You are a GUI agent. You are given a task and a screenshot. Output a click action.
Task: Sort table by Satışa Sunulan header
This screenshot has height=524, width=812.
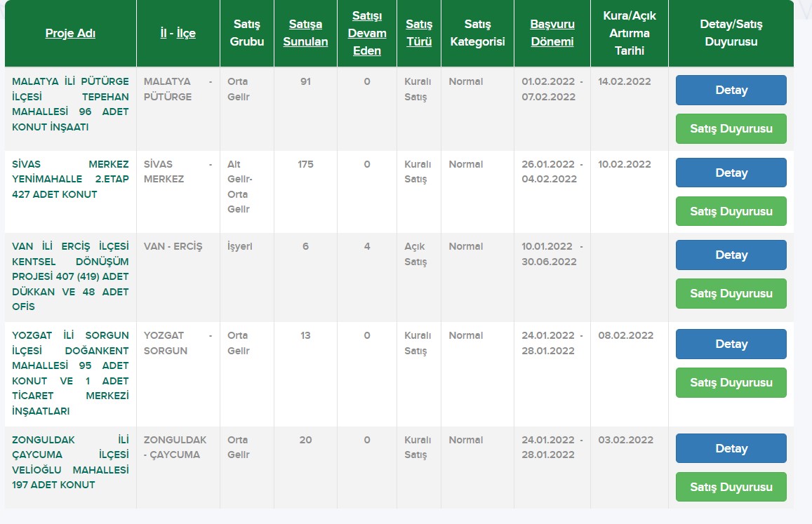tap(305, 33)
